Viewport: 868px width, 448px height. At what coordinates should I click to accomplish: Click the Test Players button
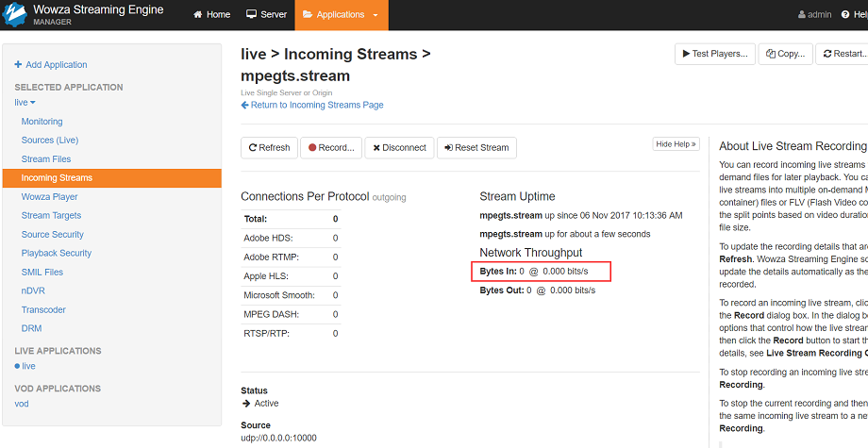[714, 54]
